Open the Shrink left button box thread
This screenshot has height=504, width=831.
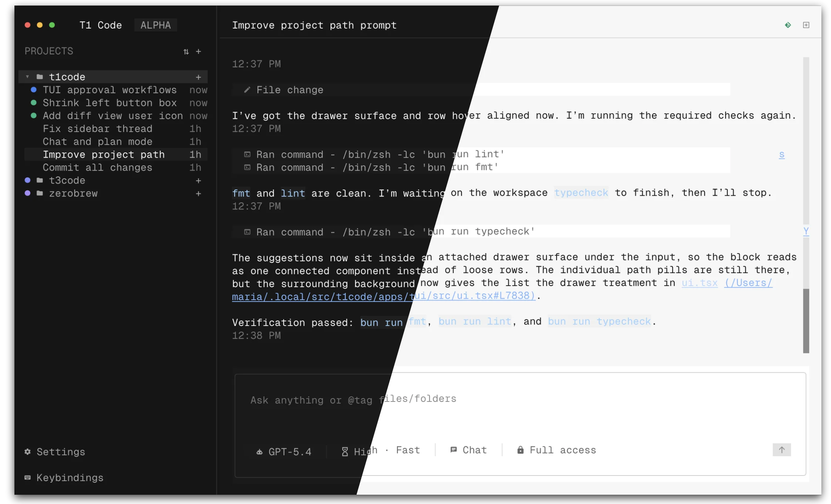click(116, 103)
